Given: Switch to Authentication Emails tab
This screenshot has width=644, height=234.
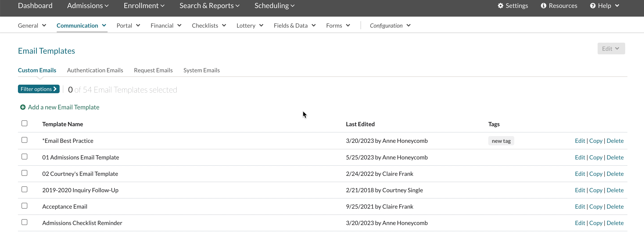Looking at the screenshot, I should [x=95, y=70].
